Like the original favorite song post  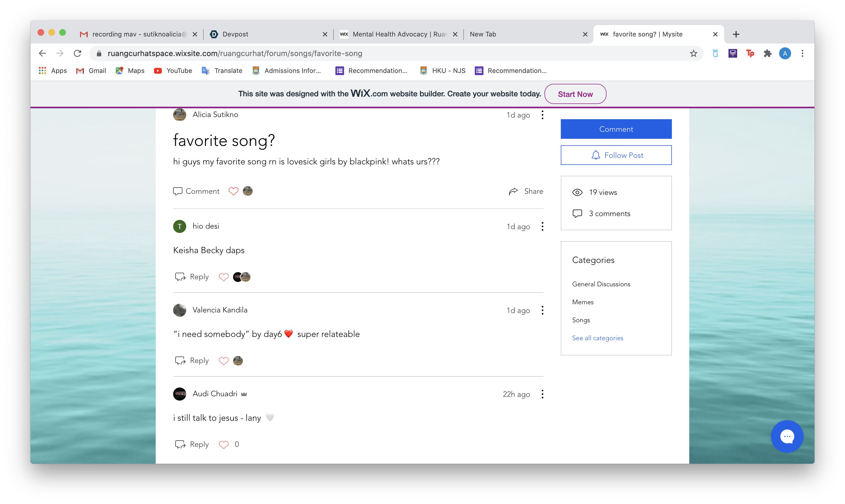tap(233, 191)
